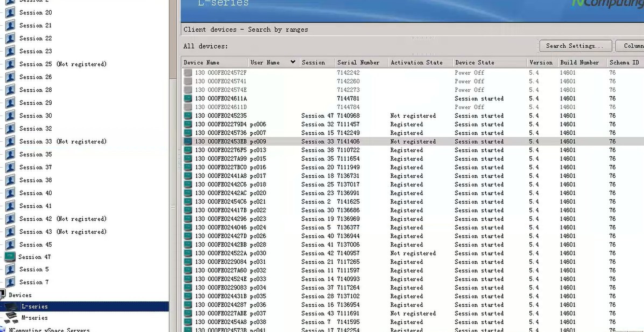644x332 pixels.
Task: Select Session 23 in the tree
Action: pyautogui.click(x=36, y=51)
